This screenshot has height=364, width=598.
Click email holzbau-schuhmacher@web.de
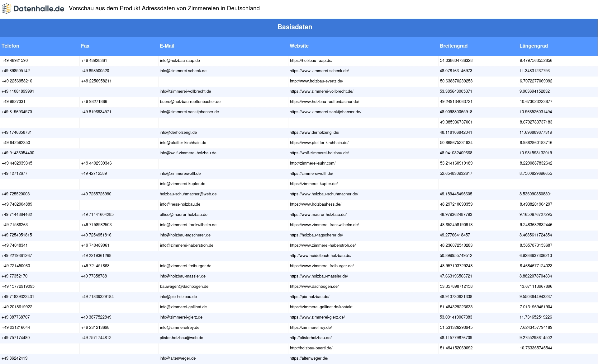188,194
